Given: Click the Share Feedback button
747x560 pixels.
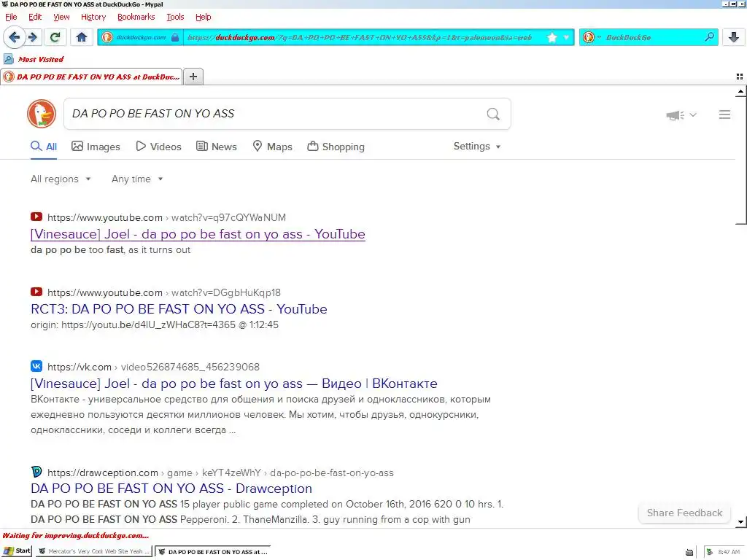Looking at the screenshot, I should tap(684, 513).
